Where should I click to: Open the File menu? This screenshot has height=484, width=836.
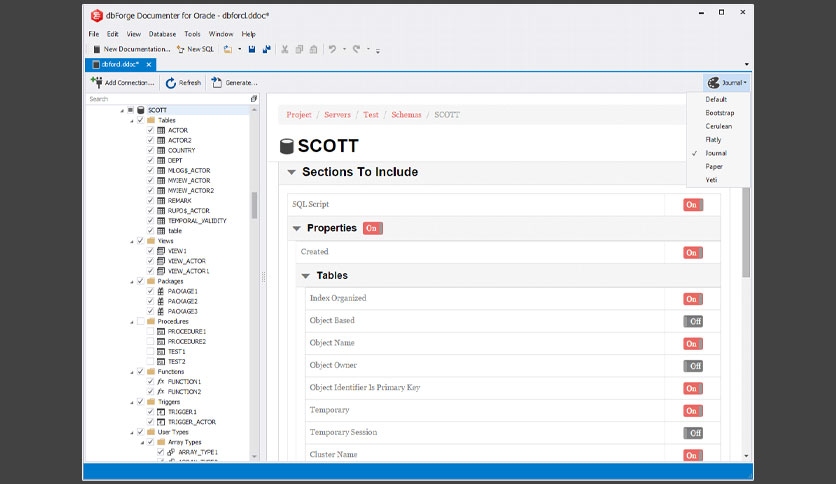pos(94,34)
